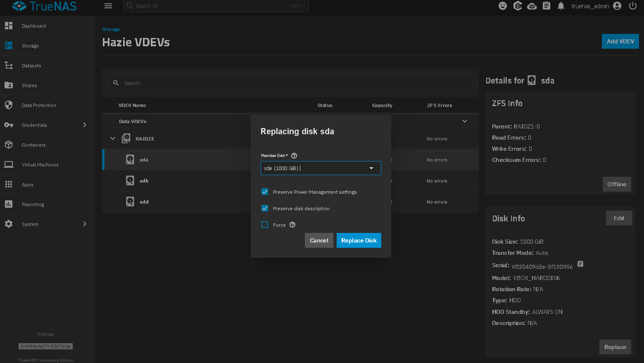Click the cloud connect status icon
Screen dimensions: 644x363
click(x=532, y=6)
